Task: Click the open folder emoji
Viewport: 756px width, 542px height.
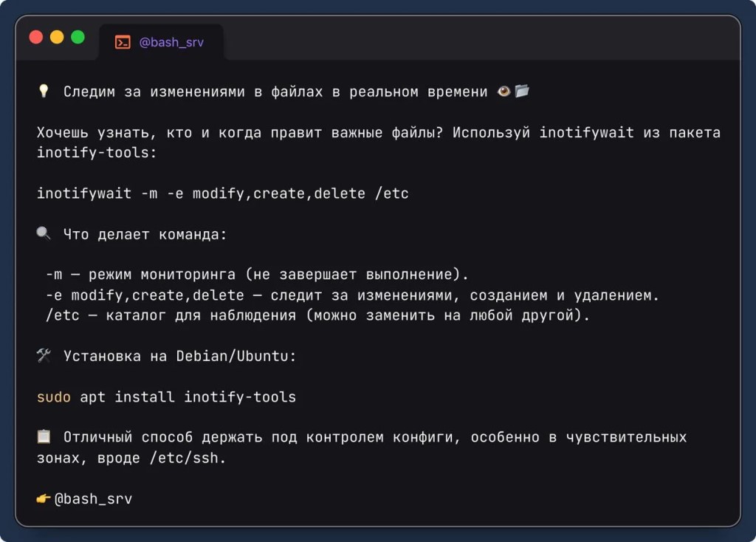Action: coord(523,92)
